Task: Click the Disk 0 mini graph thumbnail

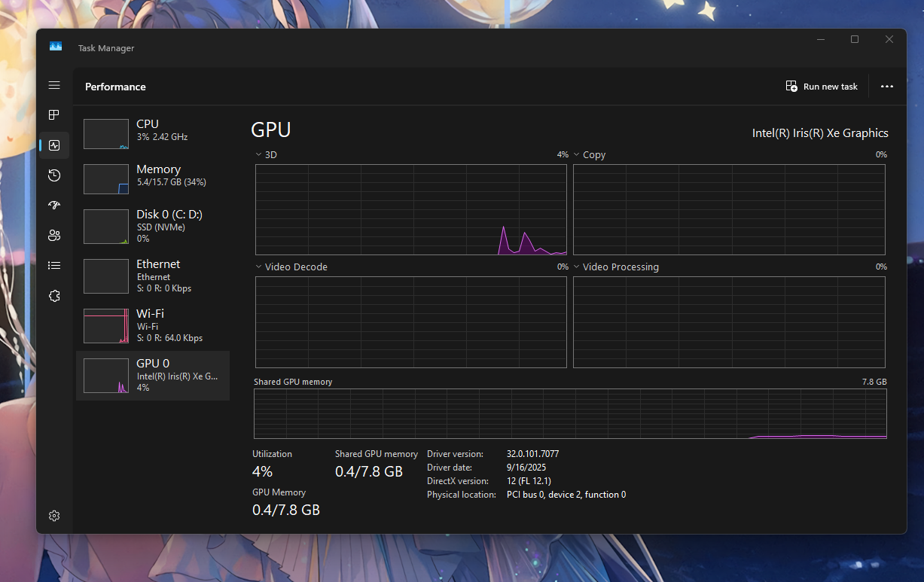Action: pyautogui.click(x=106, y=227)
